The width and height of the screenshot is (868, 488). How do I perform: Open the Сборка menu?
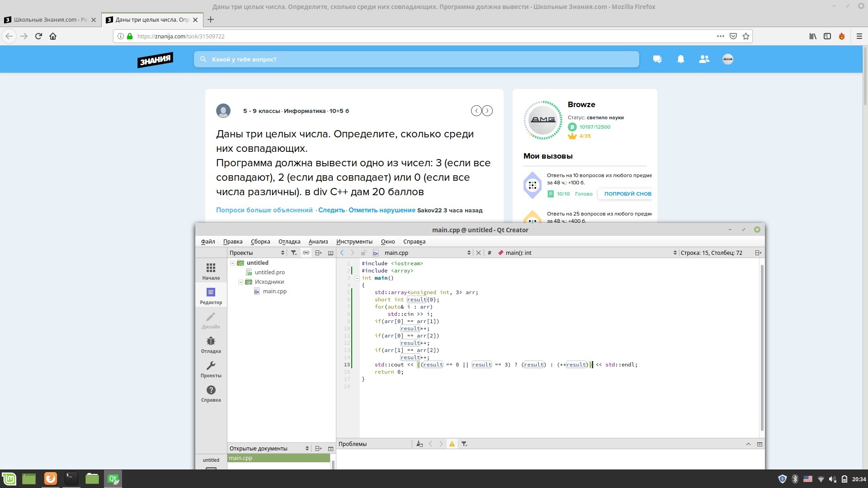pyautogui.click(x=260, y=242)
